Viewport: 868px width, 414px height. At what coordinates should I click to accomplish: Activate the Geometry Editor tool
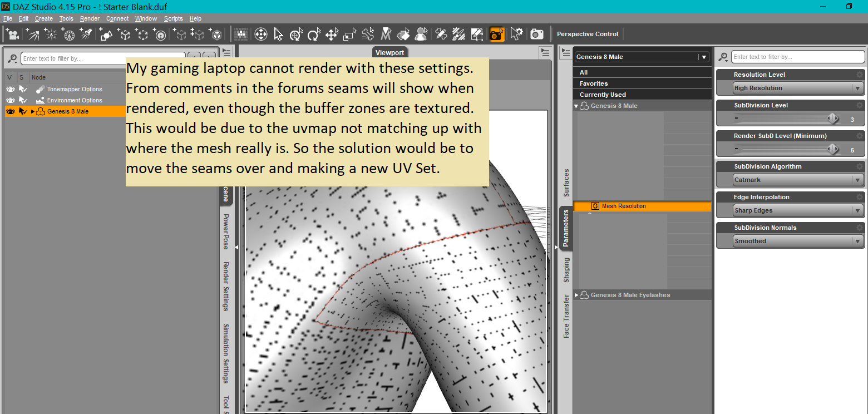(x=477, y=34)
